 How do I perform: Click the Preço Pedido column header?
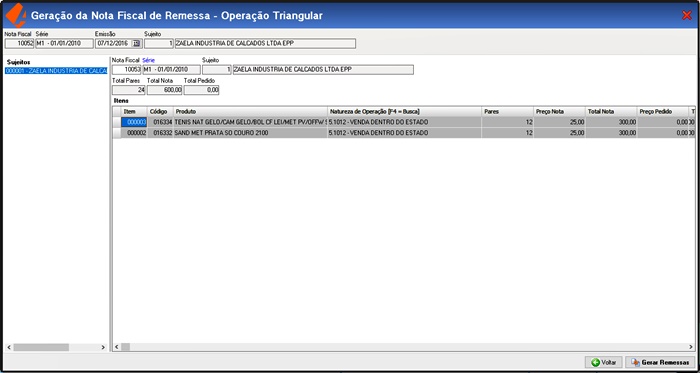[663, 111]
